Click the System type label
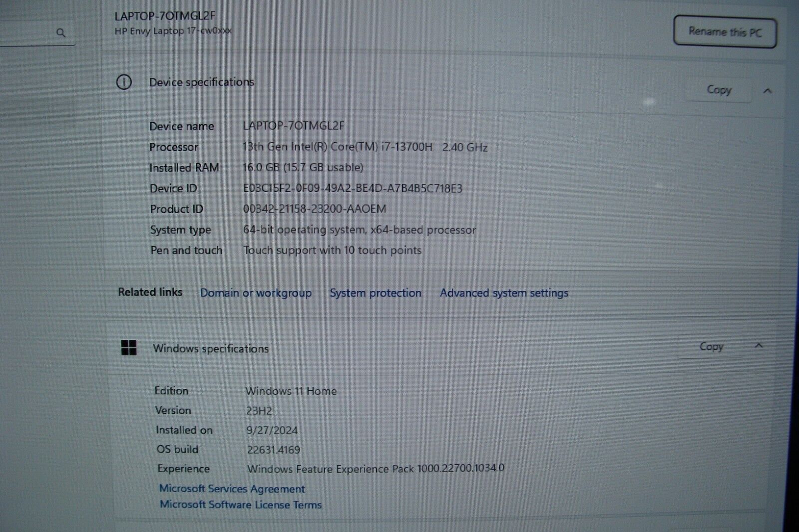The width and height of the screenshot is (799, 532). click(181, 230)
